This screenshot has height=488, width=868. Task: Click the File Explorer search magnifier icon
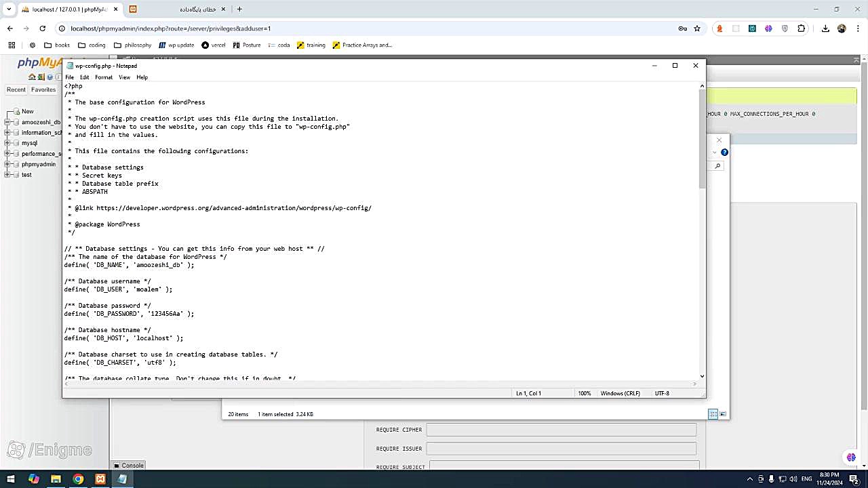[717, 166]
